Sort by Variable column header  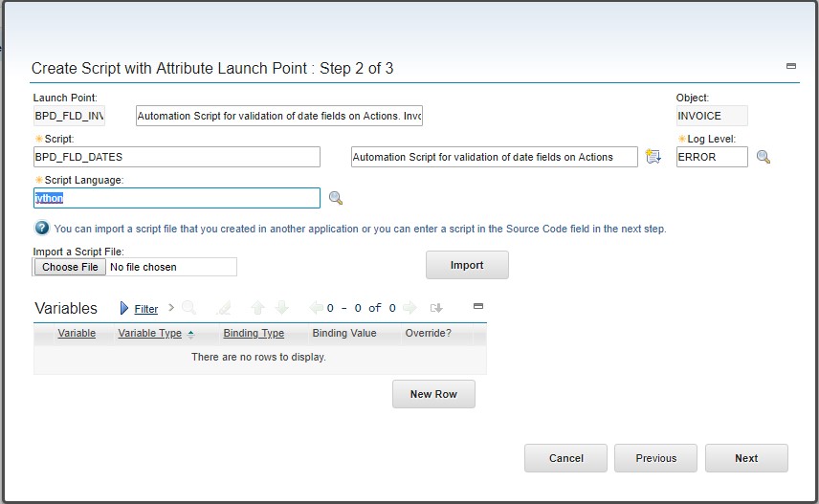77,333
